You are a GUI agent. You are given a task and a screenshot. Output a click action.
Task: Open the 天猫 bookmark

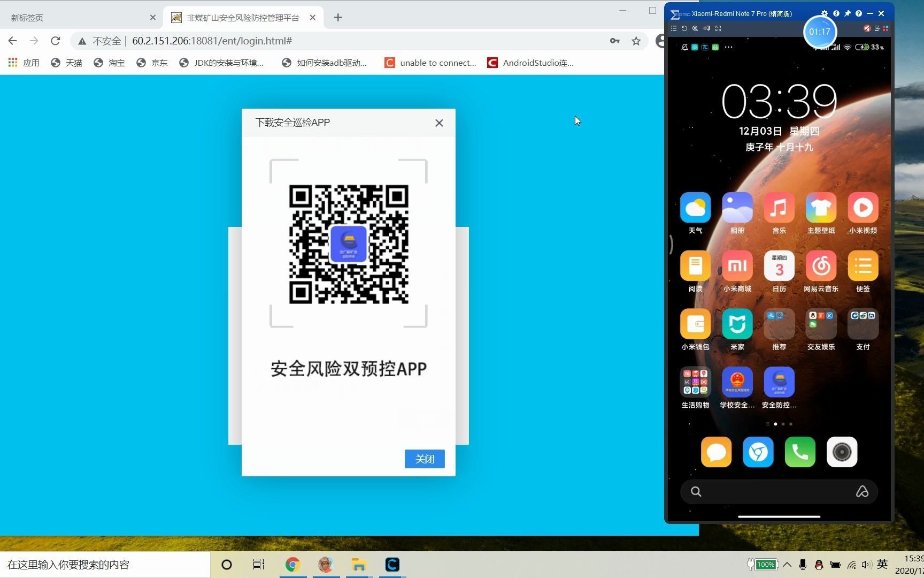coord(66,63)
